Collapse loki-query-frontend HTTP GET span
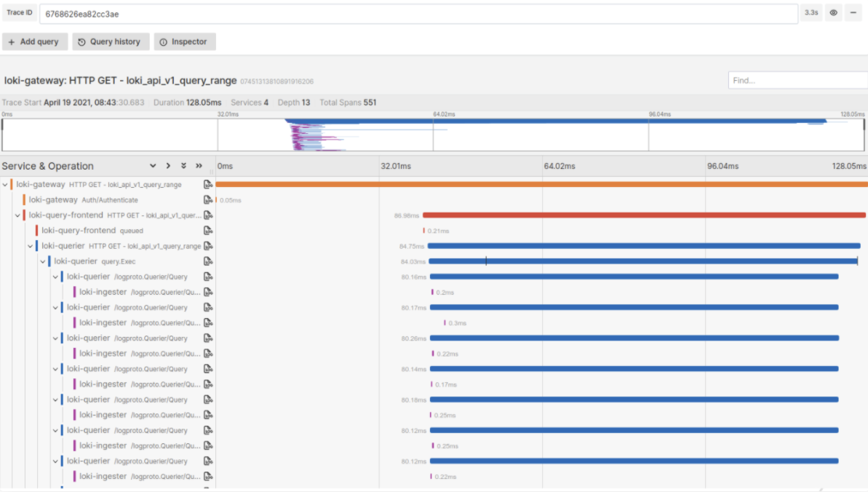The image size is (868, 492). click(17, 215)
